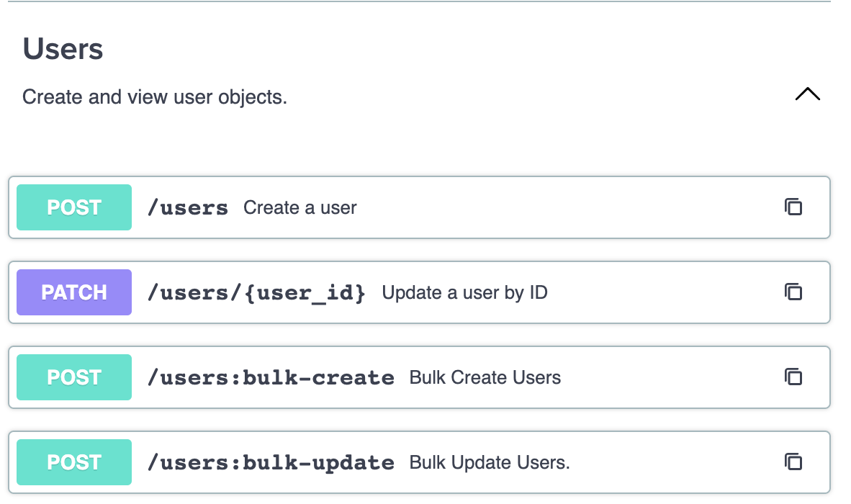Click the purple PATCH method badge
The width and height of the screenshot is (851, 504).
coord(74,292)
